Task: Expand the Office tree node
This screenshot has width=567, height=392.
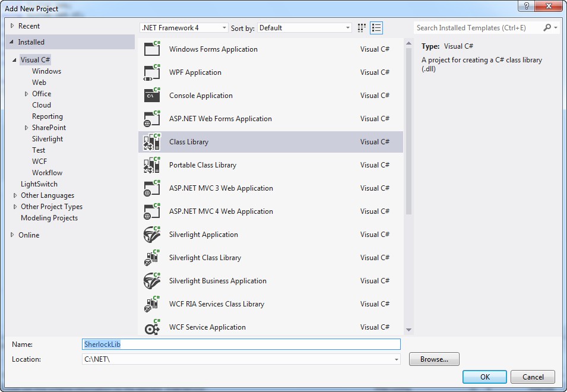Action: coord(26,94)
